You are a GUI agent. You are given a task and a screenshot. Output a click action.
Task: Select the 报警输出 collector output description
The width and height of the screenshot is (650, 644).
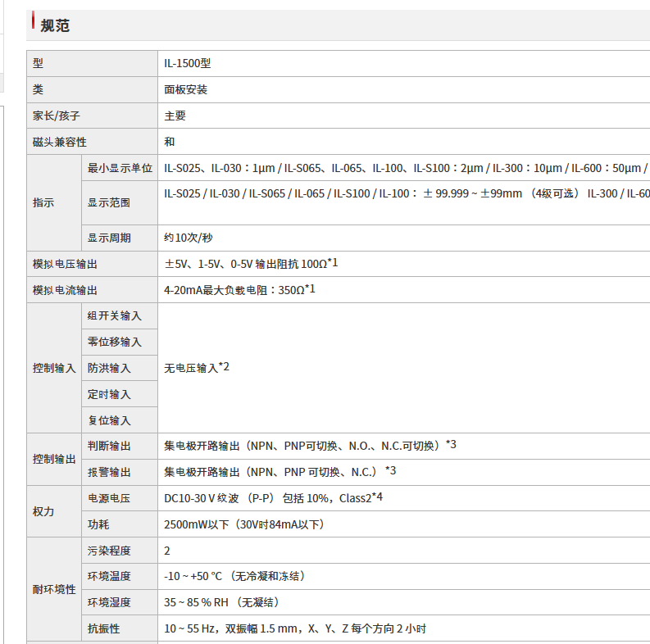tap(280, 472)
